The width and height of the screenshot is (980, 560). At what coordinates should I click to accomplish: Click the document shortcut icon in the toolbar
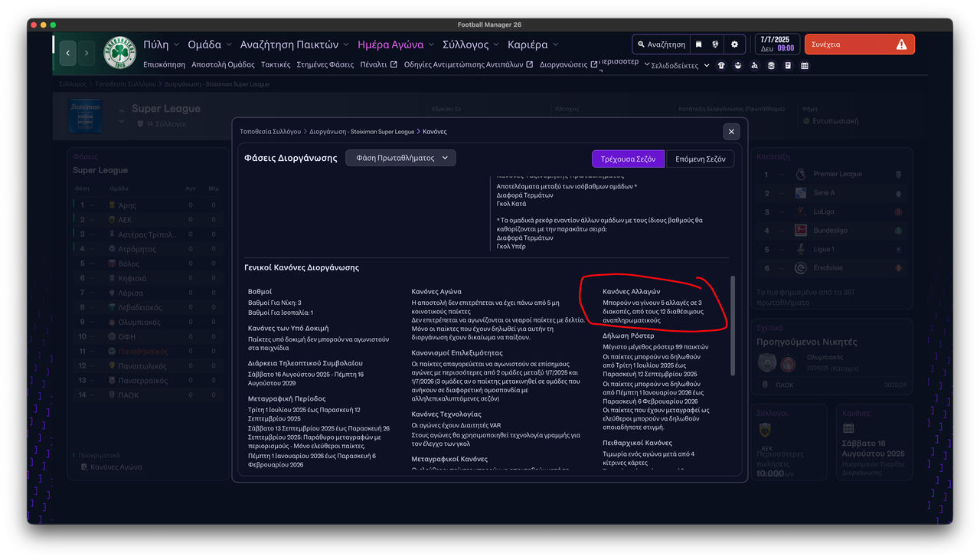click(x=788, y=66)
